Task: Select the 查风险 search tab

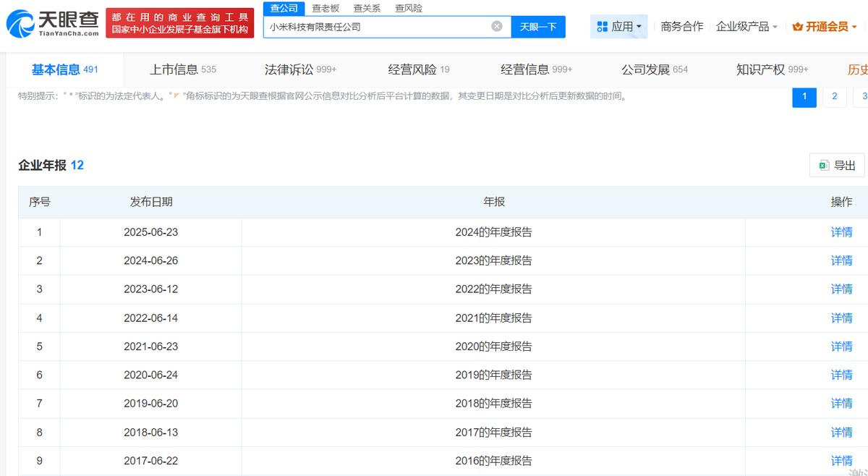Action: pos(409,8)
